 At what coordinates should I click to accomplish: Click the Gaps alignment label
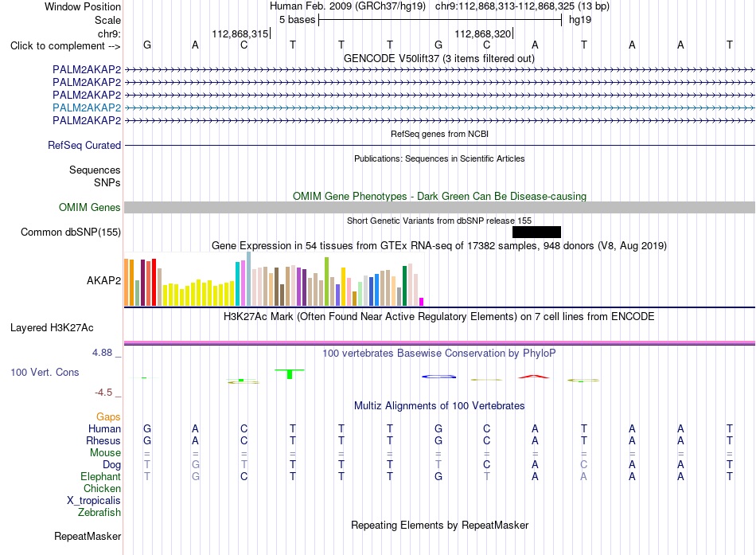click(108, 416)
